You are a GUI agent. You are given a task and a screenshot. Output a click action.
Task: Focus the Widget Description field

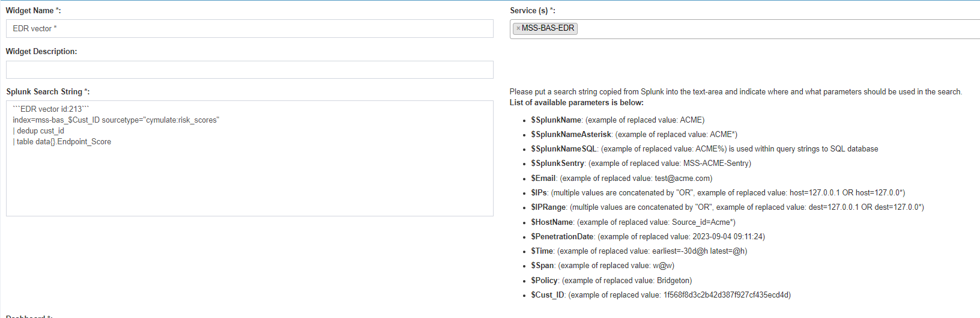click(250, 70)
